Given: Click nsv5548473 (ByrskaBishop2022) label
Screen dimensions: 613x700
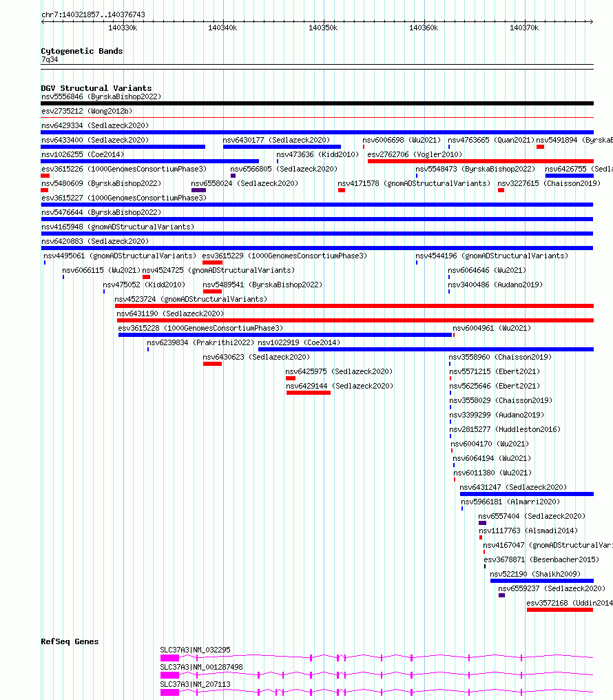Looking at the screenshot, I should pos(475,169).
